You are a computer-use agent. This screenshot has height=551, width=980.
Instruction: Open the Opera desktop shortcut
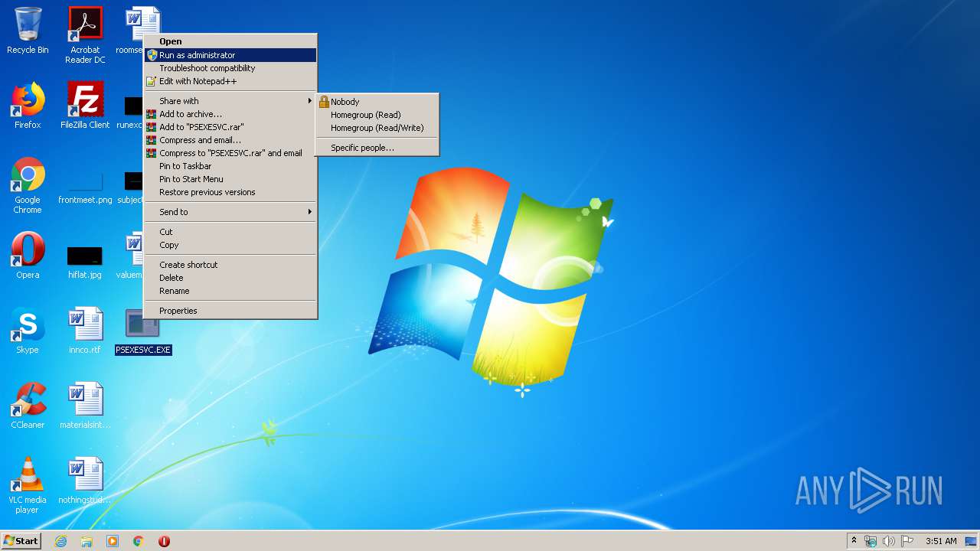(28, 256)
